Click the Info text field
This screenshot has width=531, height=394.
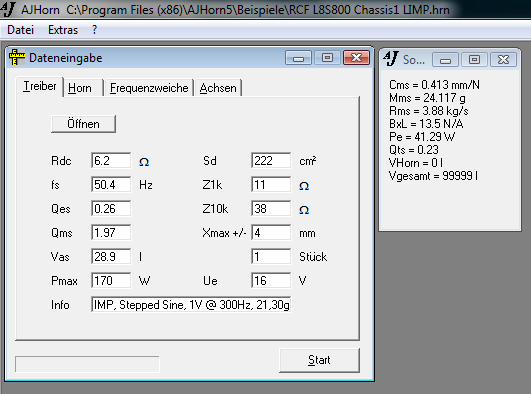pos(191,305)
